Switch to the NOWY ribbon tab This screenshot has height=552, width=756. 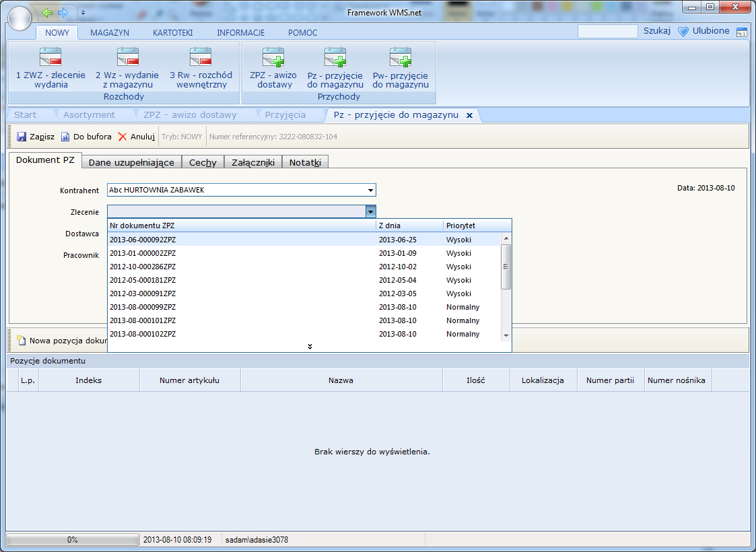tap(57, 33)
